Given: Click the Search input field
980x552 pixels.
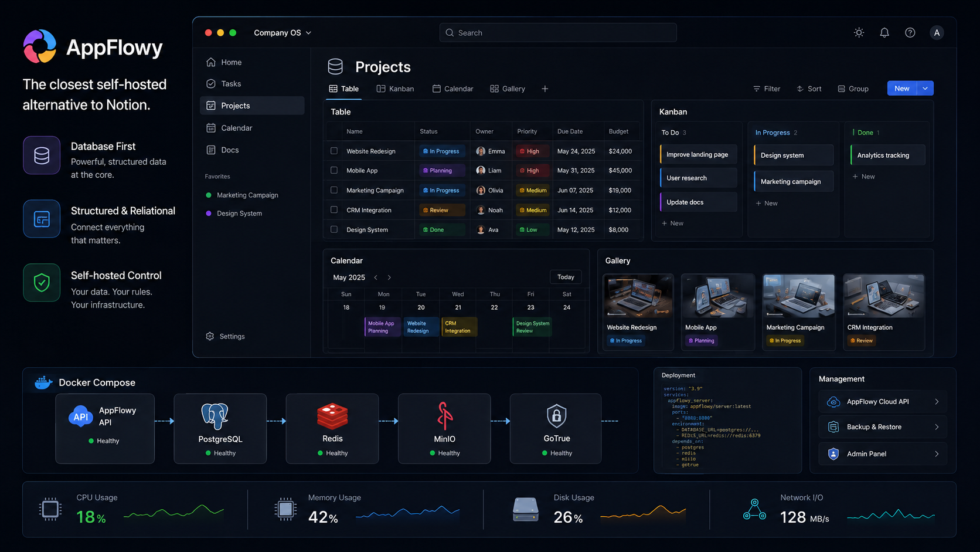Looking at the screenshot, I should pyautogui.click(x=558, y=33).
